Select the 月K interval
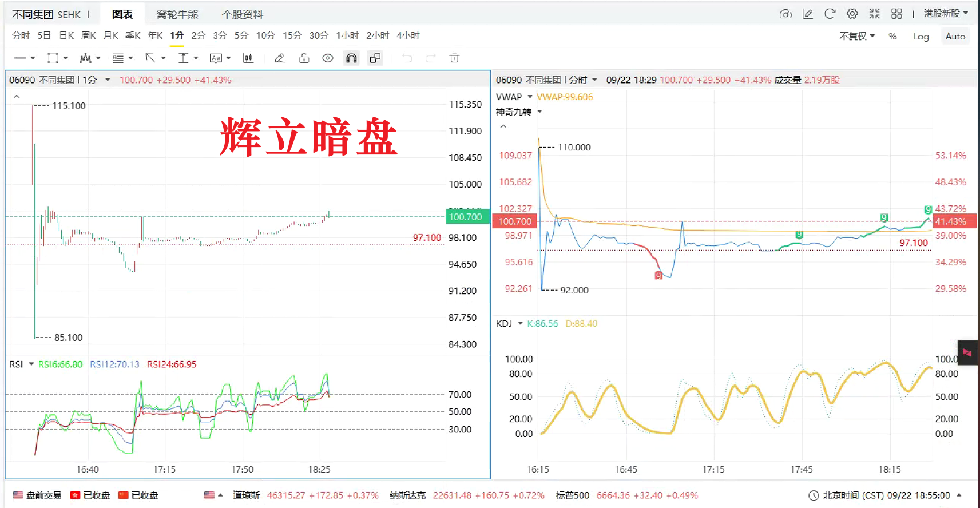 click(x=111, y=35)
